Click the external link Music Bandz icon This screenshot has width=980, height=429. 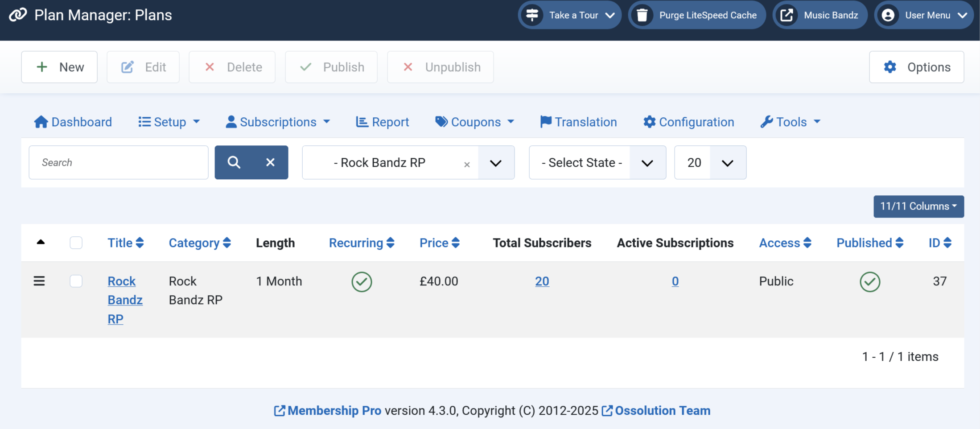(x=786, y=15)
